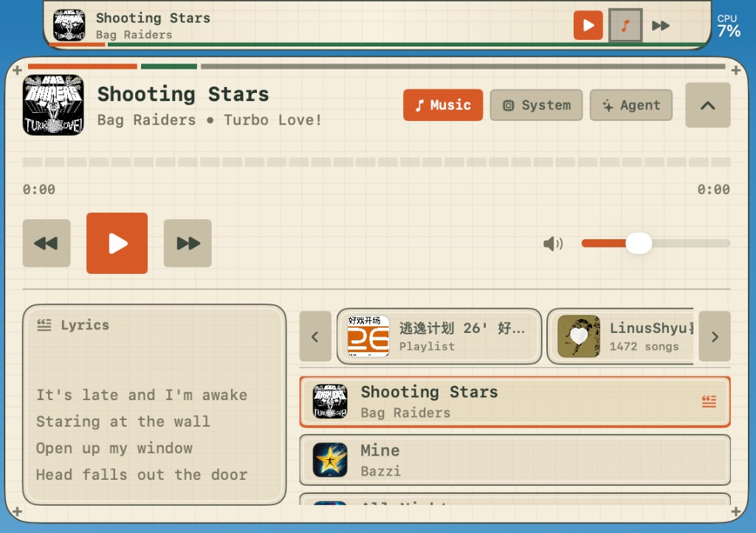Click the lyric line "Open up my window"
The image size is (756, 533).
point(114,448)
